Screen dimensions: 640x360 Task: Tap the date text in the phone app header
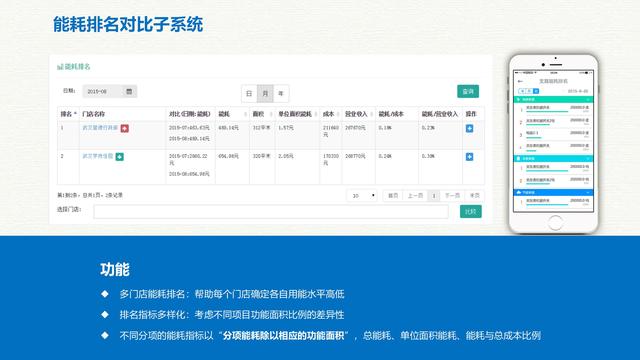[x=578, y=91]
